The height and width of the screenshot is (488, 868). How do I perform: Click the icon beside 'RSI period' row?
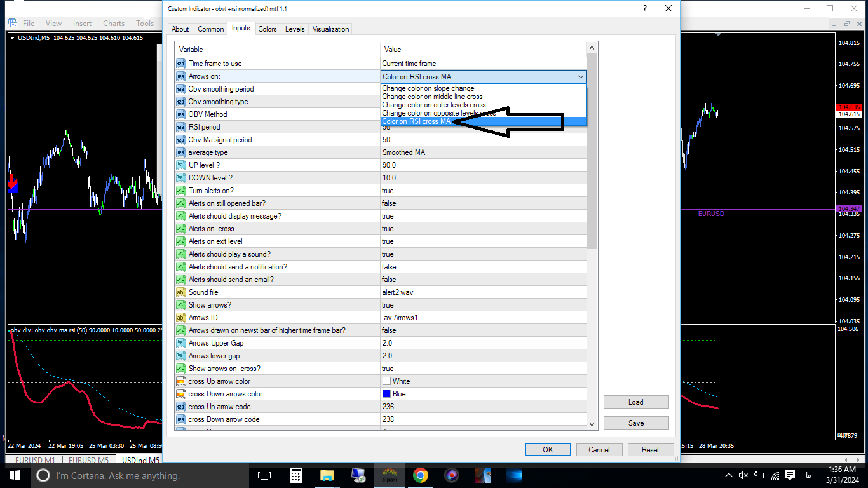point(180,127)
